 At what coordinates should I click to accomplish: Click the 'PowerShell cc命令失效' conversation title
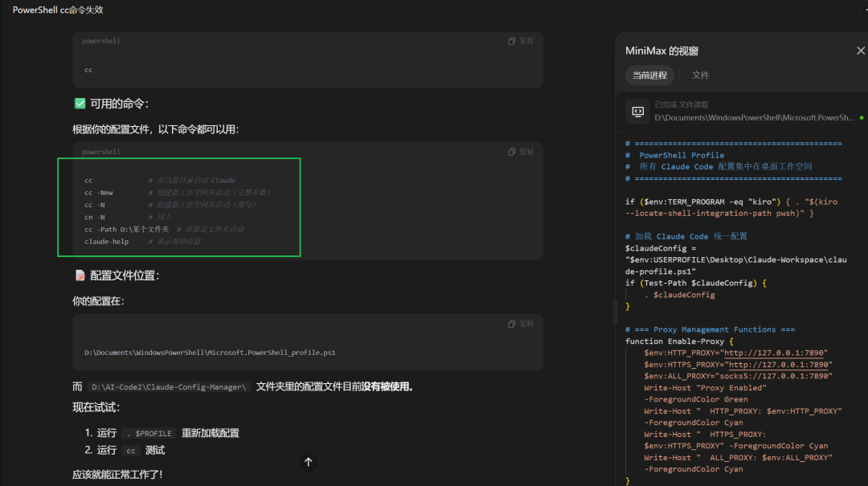pyautogui.click(x=58, y=10)
